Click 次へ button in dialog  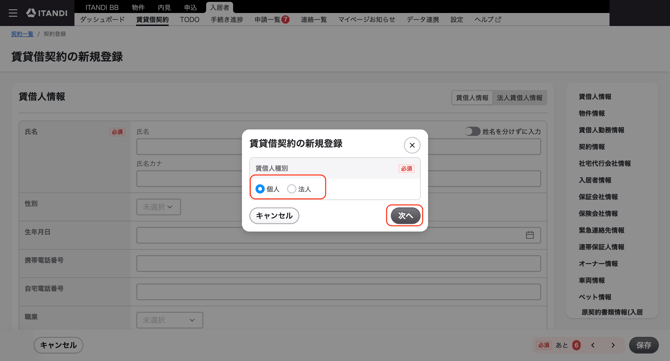coord(405,216)
